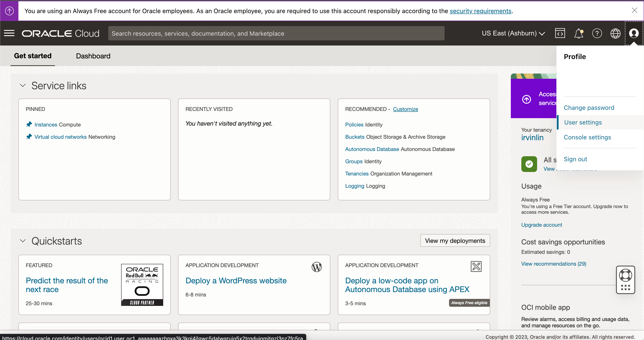Collapse the Quickstarts section

[x=23, y=241]
